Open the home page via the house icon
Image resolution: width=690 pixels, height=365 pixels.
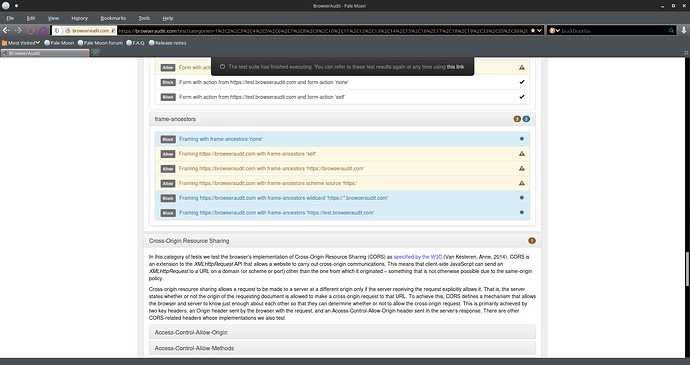(x=43, y=31)
